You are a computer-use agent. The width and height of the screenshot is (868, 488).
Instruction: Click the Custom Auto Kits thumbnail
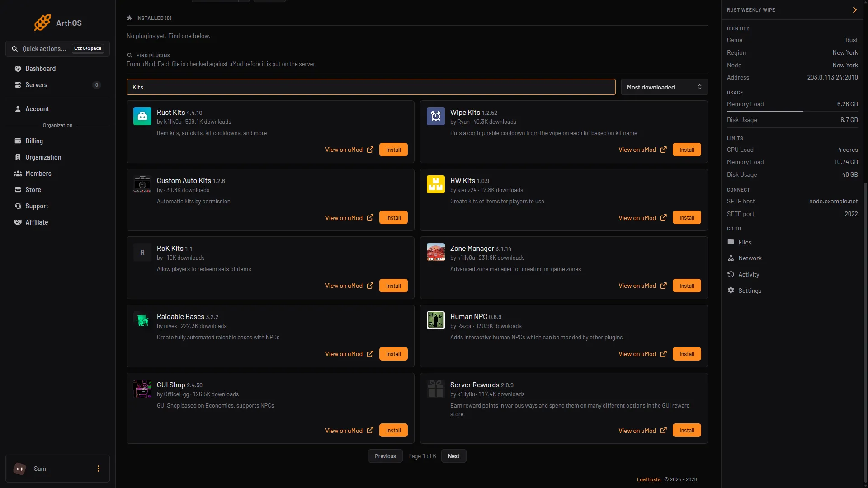[142, 184]
